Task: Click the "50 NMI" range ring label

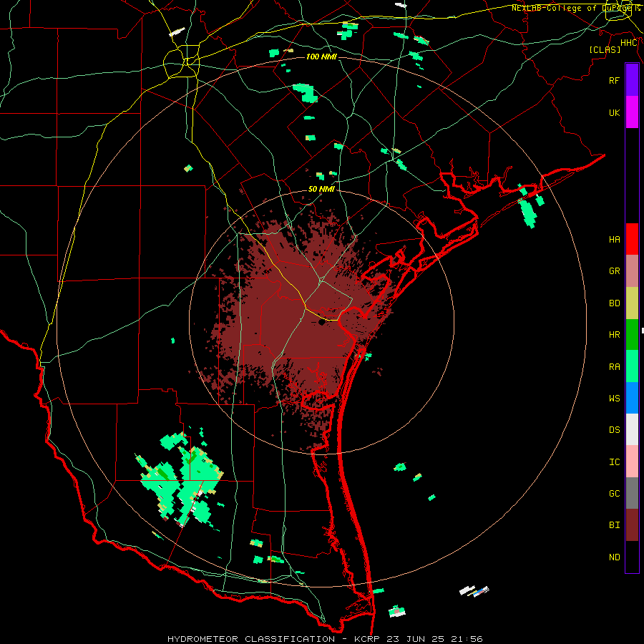Action: point(321,189)
